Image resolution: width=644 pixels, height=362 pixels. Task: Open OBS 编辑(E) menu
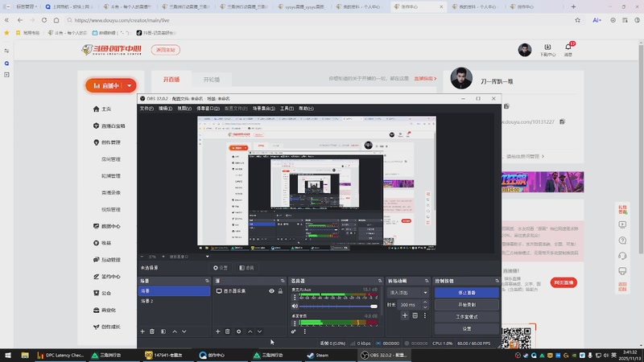pos(166,109)
